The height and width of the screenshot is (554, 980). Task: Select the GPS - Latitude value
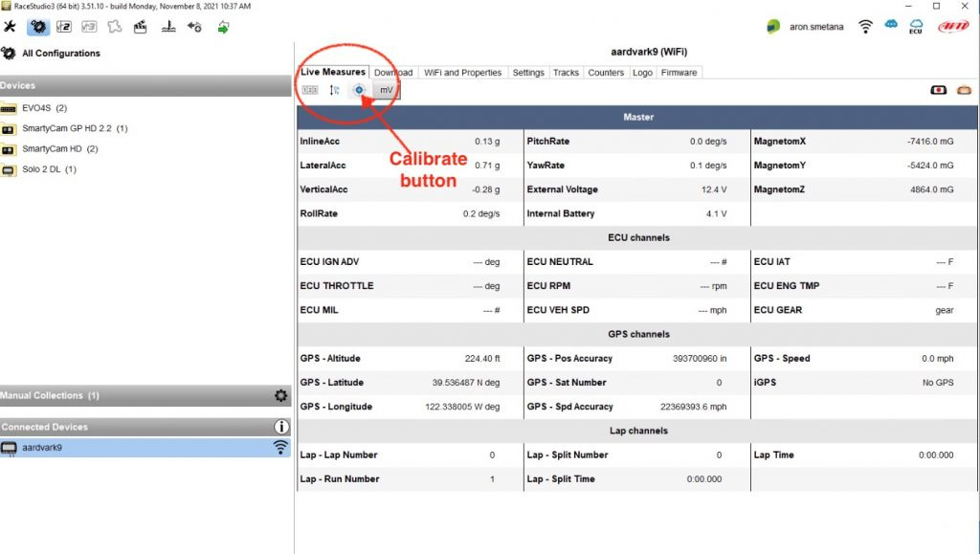tap(466, 382)
